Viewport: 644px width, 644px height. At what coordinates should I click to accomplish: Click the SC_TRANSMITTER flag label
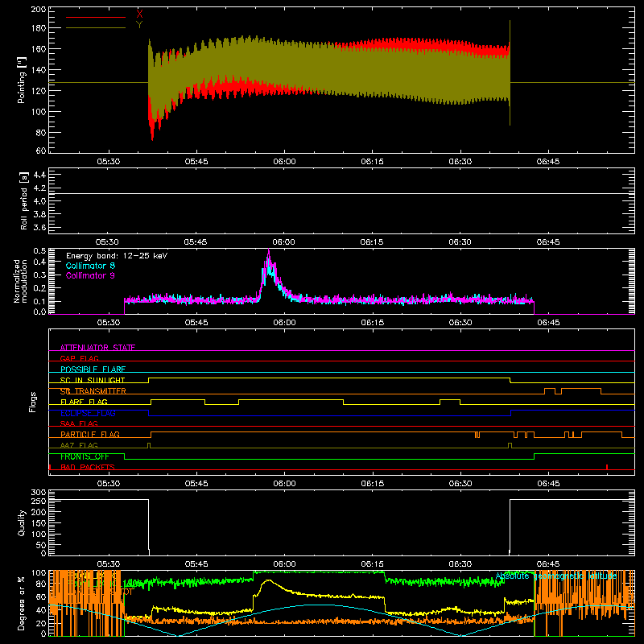[93, 391]
